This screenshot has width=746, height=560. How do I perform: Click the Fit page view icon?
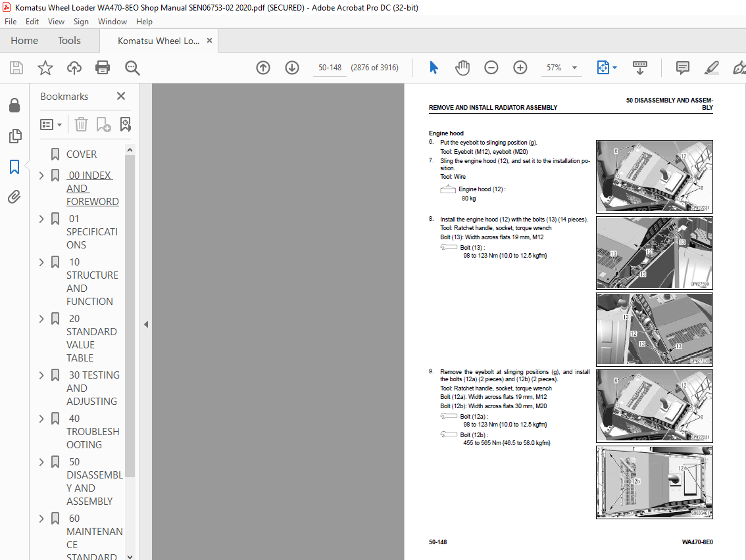tap(603, 68)
